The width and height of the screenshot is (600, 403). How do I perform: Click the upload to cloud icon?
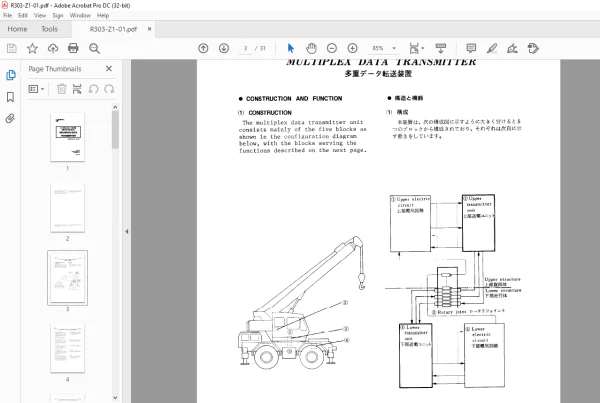pyautogui.click(x=53, y=48)
